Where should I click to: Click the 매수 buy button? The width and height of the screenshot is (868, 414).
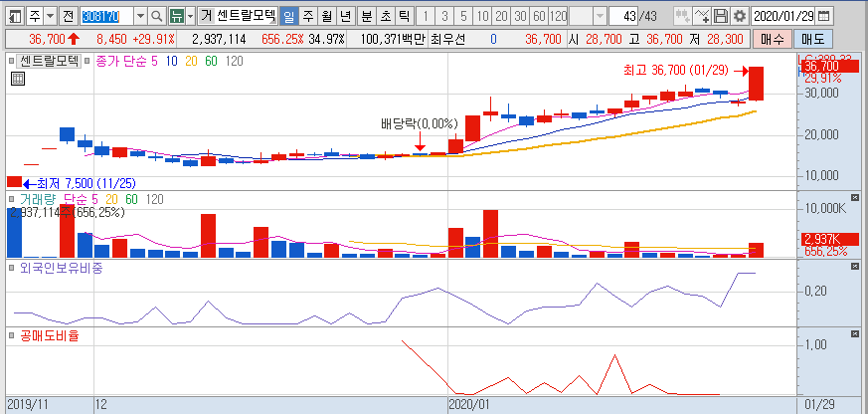coord(772,40)
